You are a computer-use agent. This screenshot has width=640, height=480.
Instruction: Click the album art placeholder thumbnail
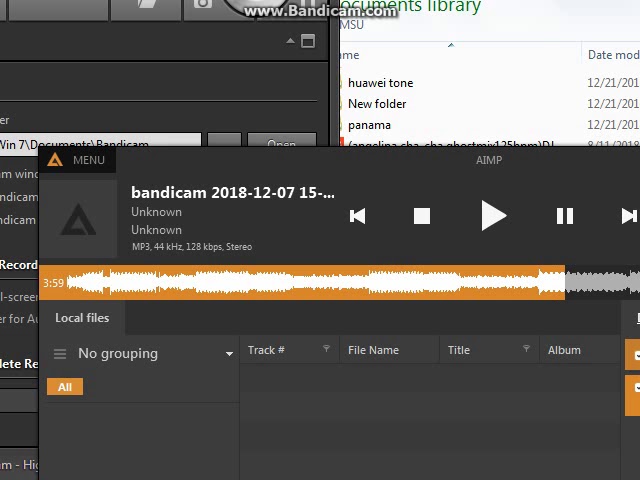78,220
